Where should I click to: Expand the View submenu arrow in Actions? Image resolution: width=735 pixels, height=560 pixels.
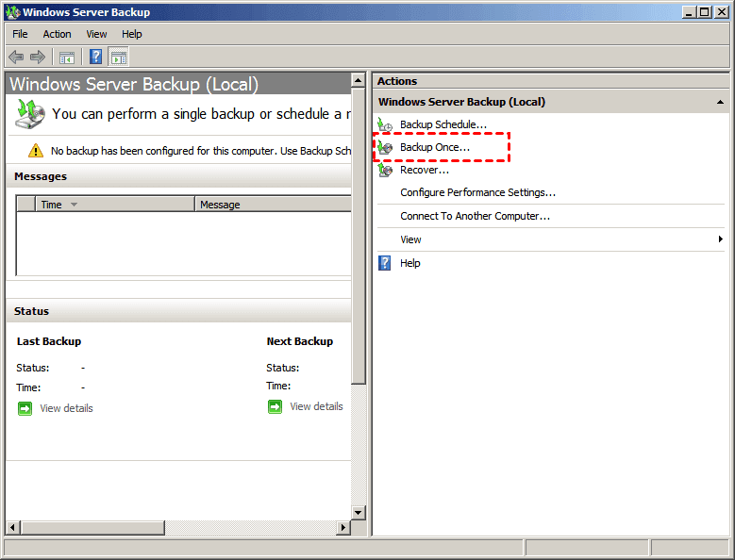721,239
